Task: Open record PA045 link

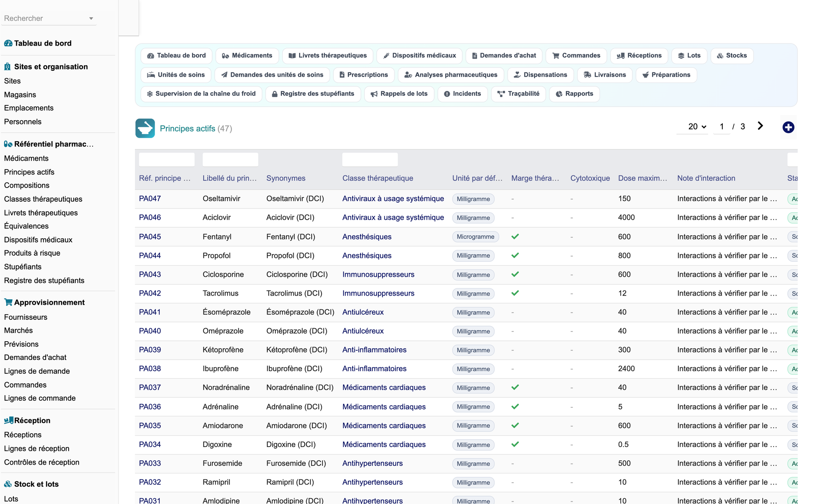Action: (x=150, y=237)
